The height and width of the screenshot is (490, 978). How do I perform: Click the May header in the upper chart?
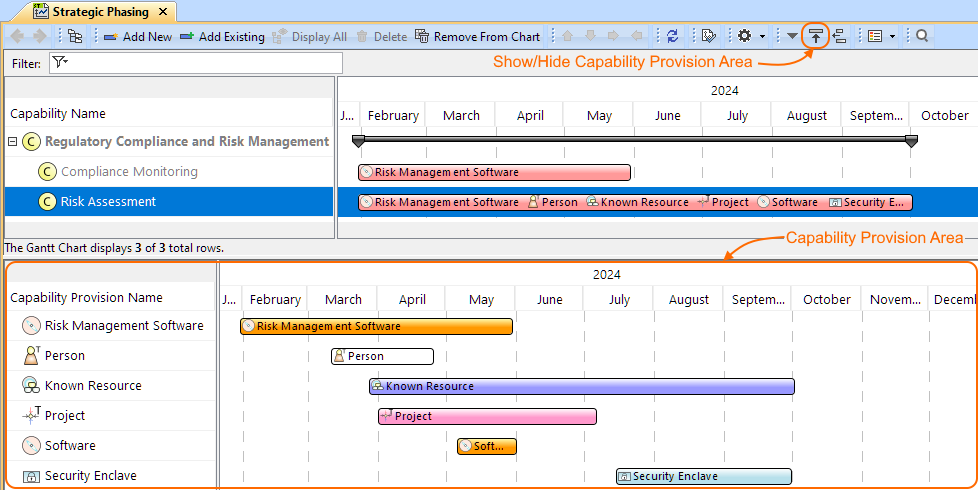(599, 115)
